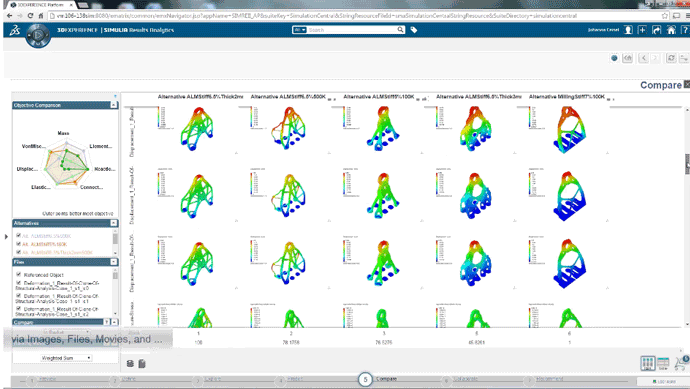Click the clipboard copy icon below results
The image size is (690, 389).
coord(142,363)
